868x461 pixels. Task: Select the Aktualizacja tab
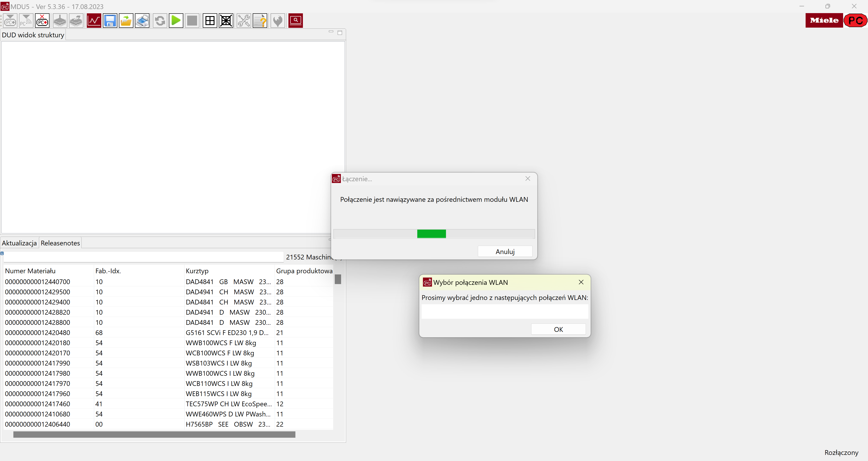coord(19,243)
